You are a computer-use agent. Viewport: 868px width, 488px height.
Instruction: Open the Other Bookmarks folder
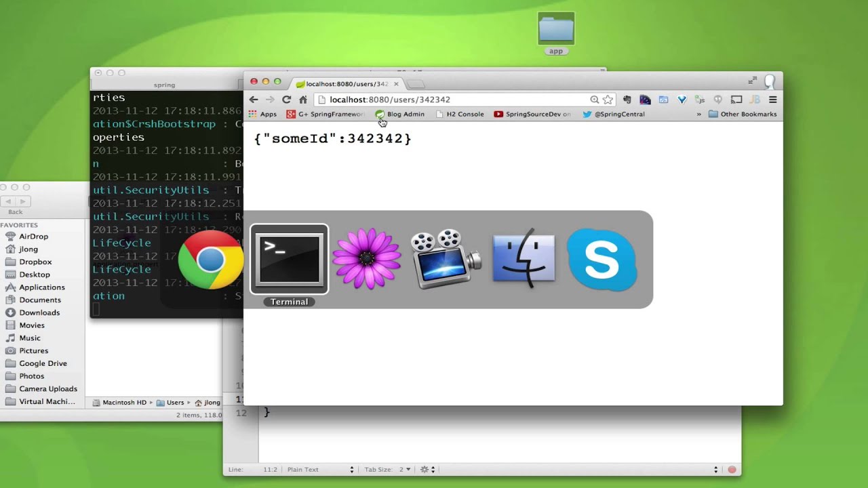[743, 114]
